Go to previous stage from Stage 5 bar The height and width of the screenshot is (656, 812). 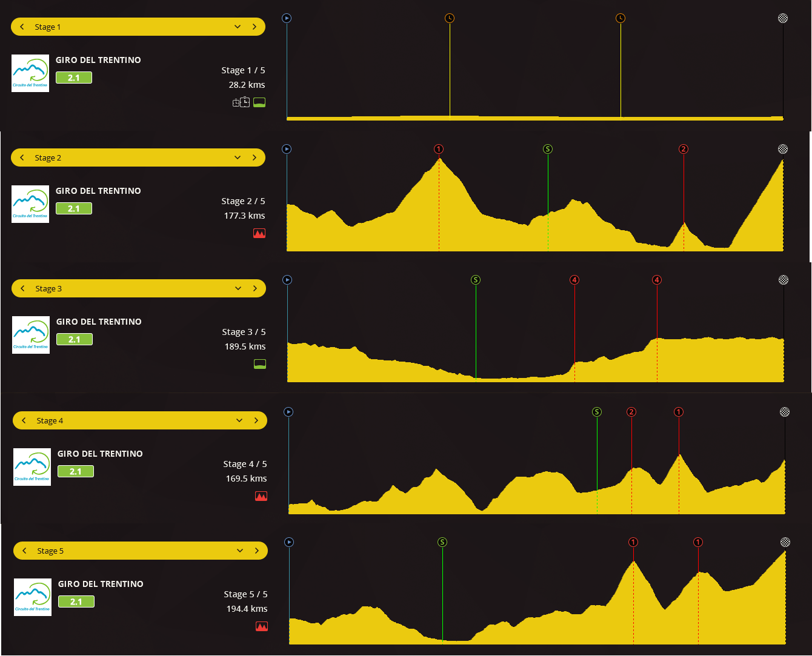tap(25, 551)
